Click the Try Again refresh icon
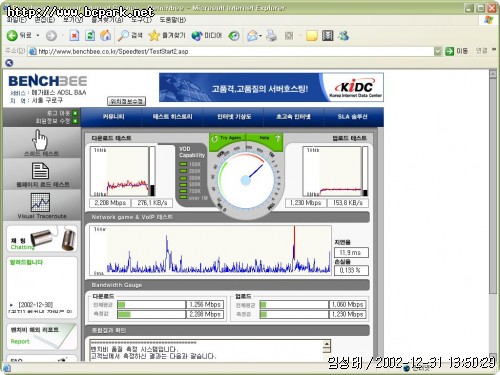The width and height of the screenshot is (500, 375). coord(214,138)
